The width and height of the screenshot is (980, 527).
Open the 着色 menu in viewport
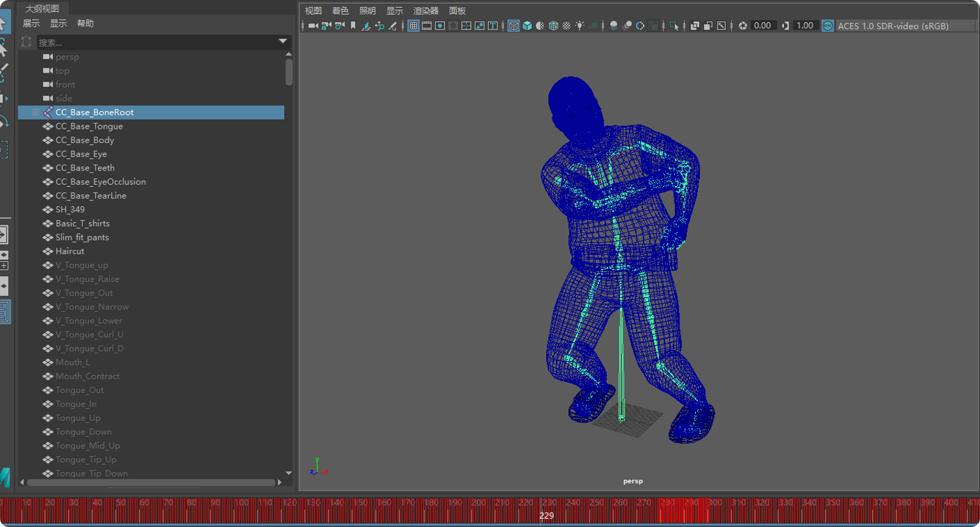pyautogui.click(x=340, y=10)
